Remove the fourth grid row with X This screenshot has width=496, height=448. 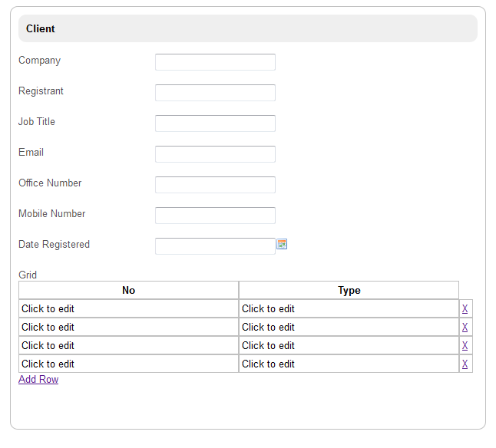[x=465, y=364]
